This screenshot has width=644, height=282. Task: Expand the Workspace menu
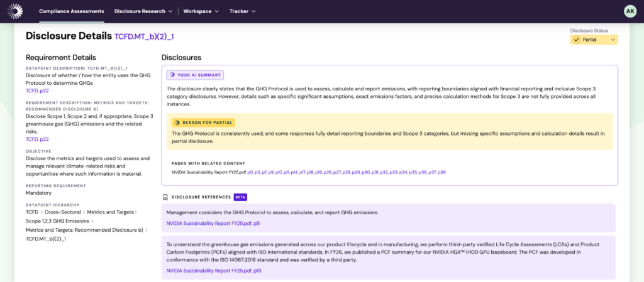pyautogui.click(x=201, y=11)
